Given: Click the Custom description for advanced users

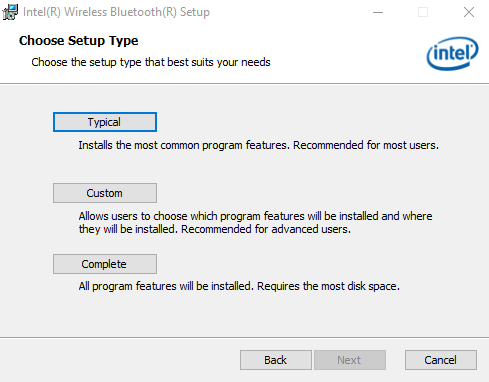Looking at the screenshot, I should point(255,223).
